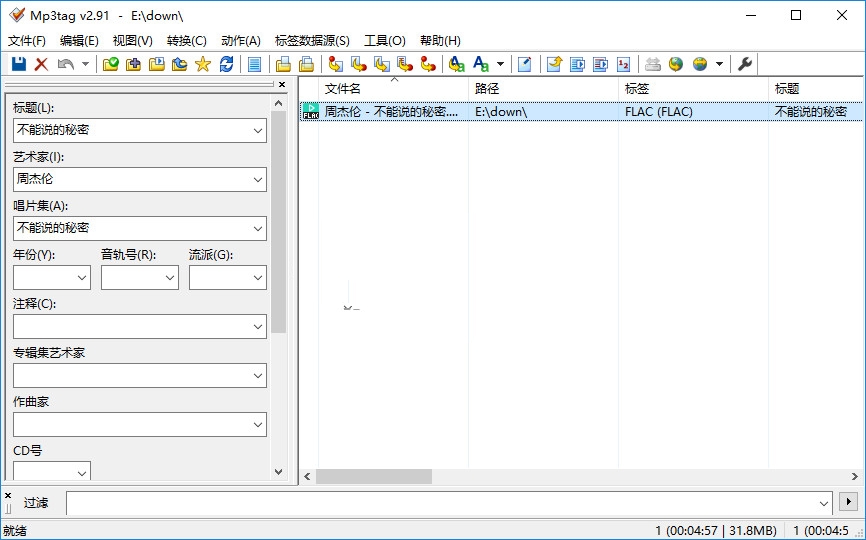Open the undo history dropdown arrow

(x=85, y=64)
